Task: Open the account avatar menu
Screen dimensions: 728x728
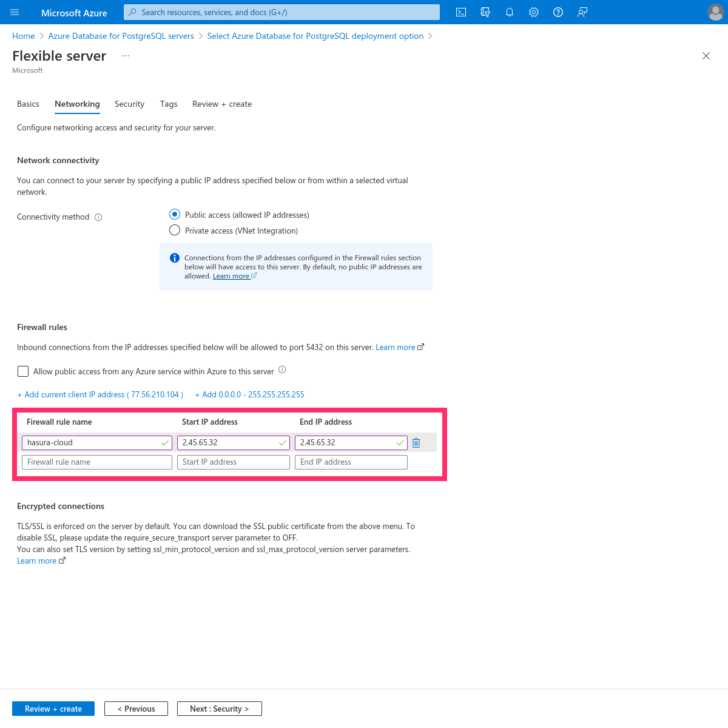Action: tap(716, 12)
